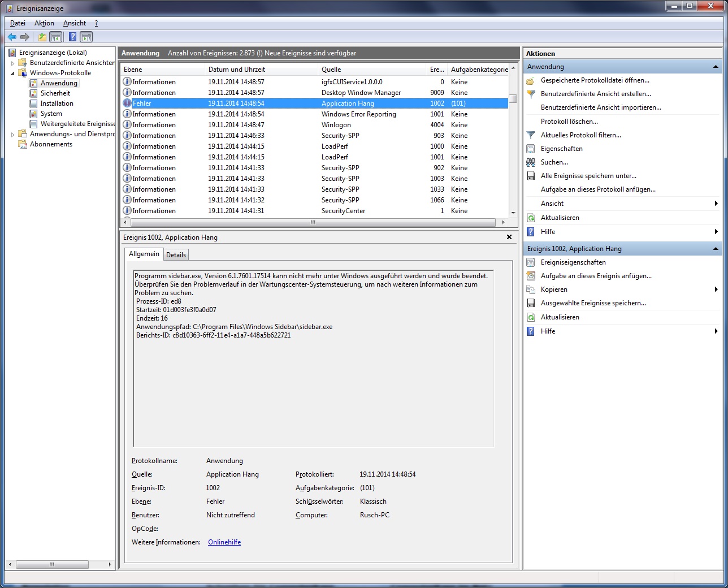The width and height of the screenshot is (728, 588).
Task: Click Aufgabe an dieses Protokoll anfügen...
Action: pyautogui.click(x=598, y=189)
